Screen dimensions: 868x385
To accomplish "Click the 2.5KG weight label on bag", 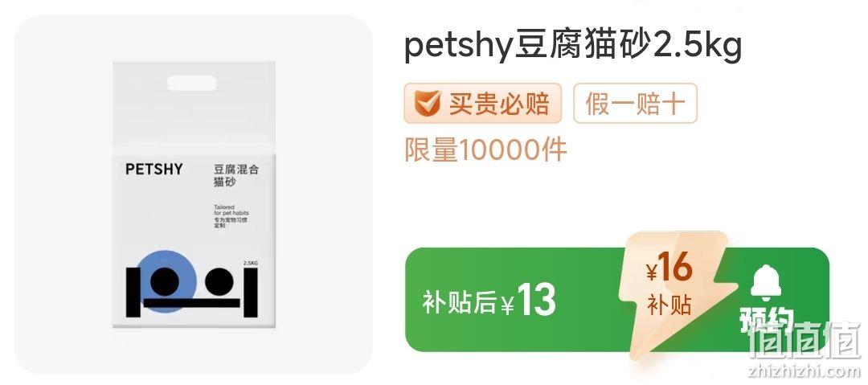I will click(x=250, y=263).
